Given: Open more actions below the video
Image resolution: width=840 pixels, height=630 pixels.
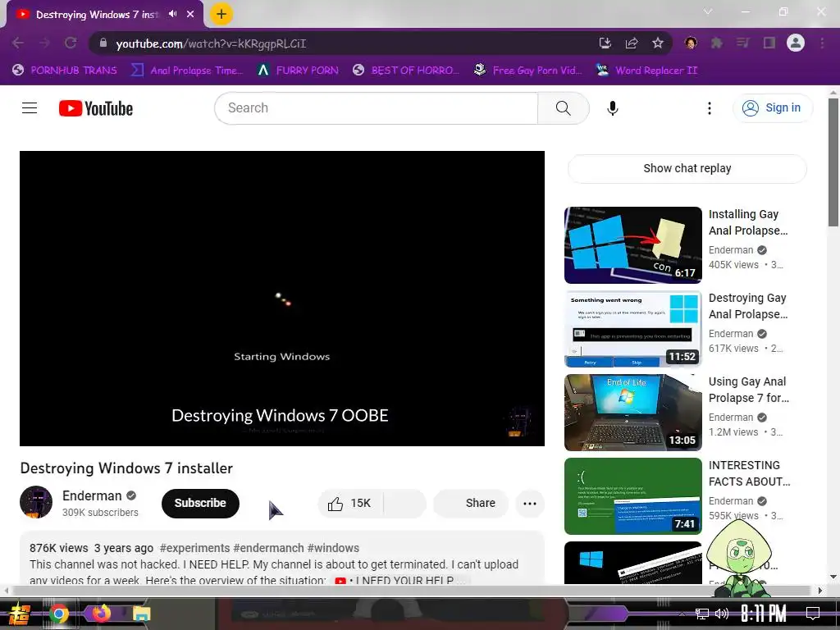Looking at the screenshot, I should tap(530, 503).
